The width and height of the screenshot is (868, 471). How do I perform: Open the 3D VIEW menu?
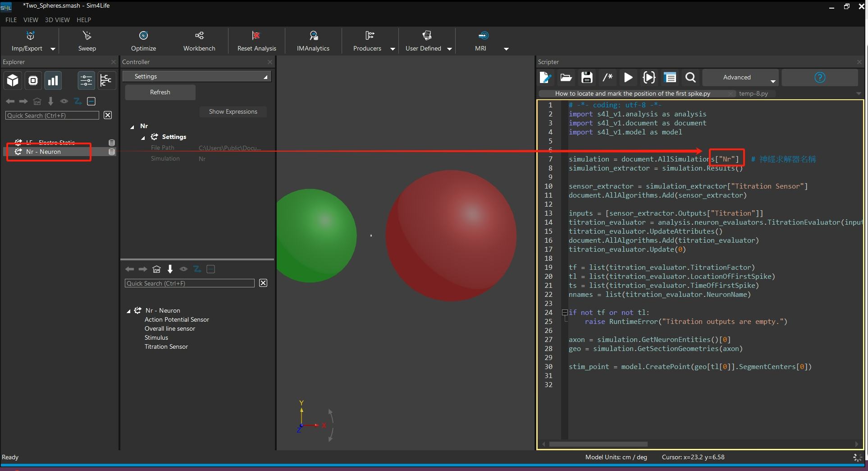click(57, 20)
